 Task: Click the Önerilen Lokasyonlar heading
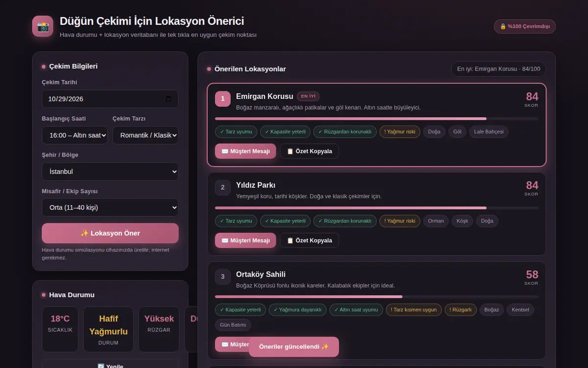point(250,69)
